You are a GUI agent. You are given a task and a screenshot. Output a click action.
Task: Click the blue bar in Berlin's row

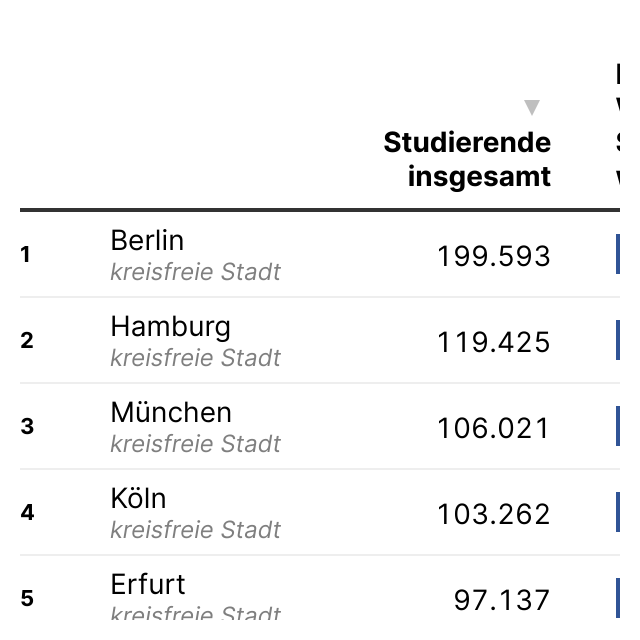[618, 254]
